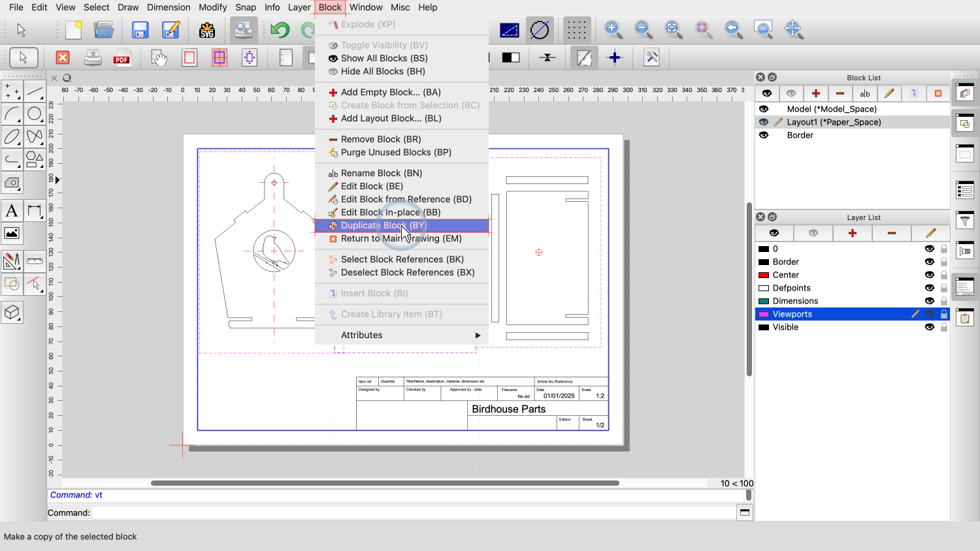Select Purge Unused Blocks (BP)

coord(395,152)
